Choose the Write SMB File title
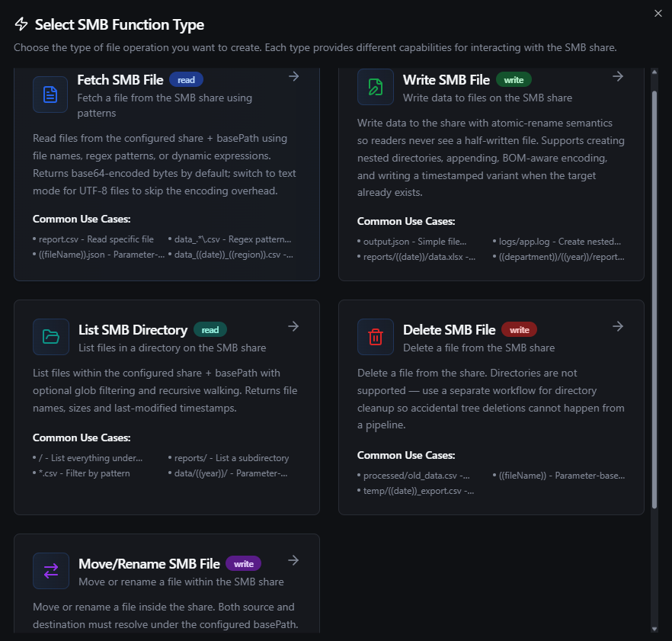The image size is (672, 641). click(x=446, y=80)
